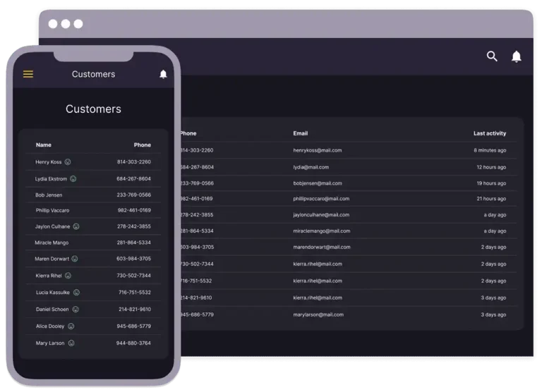Sort by the Name column header

[44, 145]
